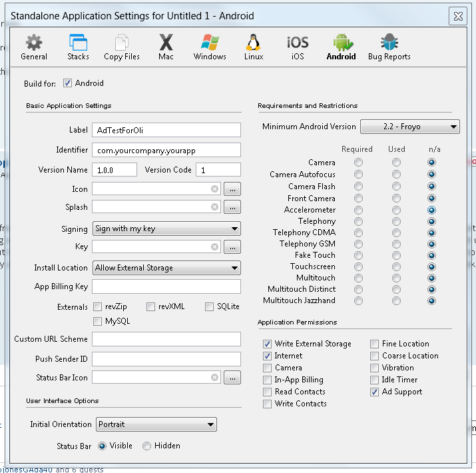Open the Signing dropdown menu
Viewport: 476px width, 473px height.
tap(166, 229)
